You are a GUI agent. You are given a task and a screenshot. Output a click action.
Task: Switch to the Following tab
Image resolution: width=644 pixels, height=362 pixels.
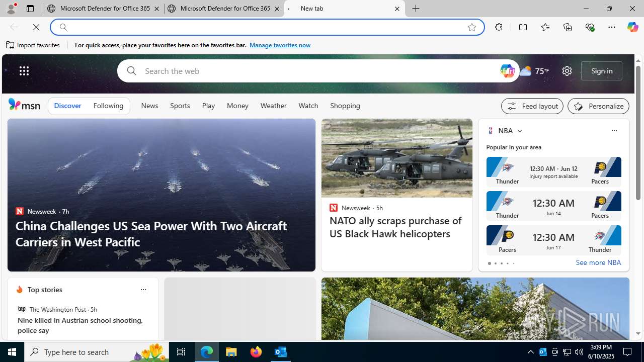[x=108, y=106]
